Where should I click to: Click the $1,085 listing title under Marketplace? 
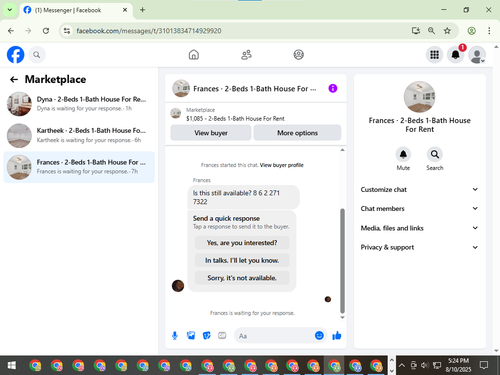235,118
